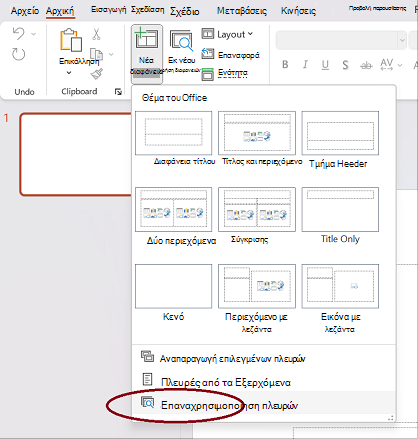Expand the font name dropdown arrow

402,40
